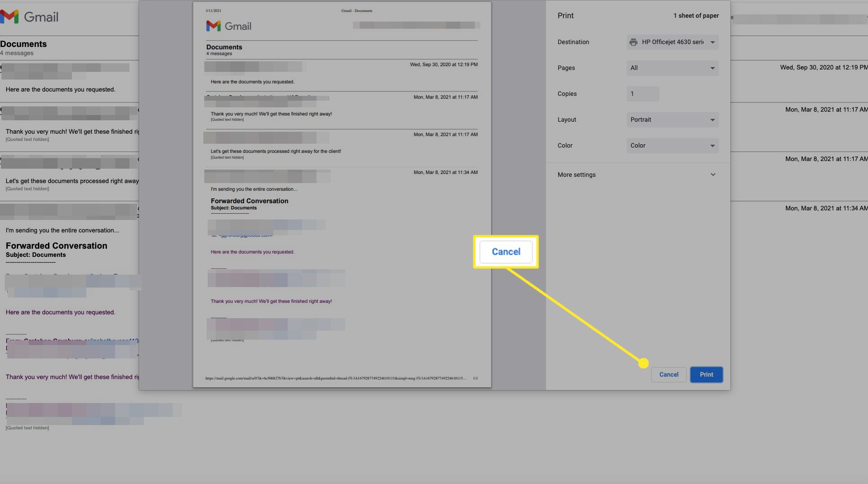Image resolution: width=868 pixels, height=484 pixels.
Task: Click 'Forwarded Conversation' heading in print preview
Action: [249, 201]
